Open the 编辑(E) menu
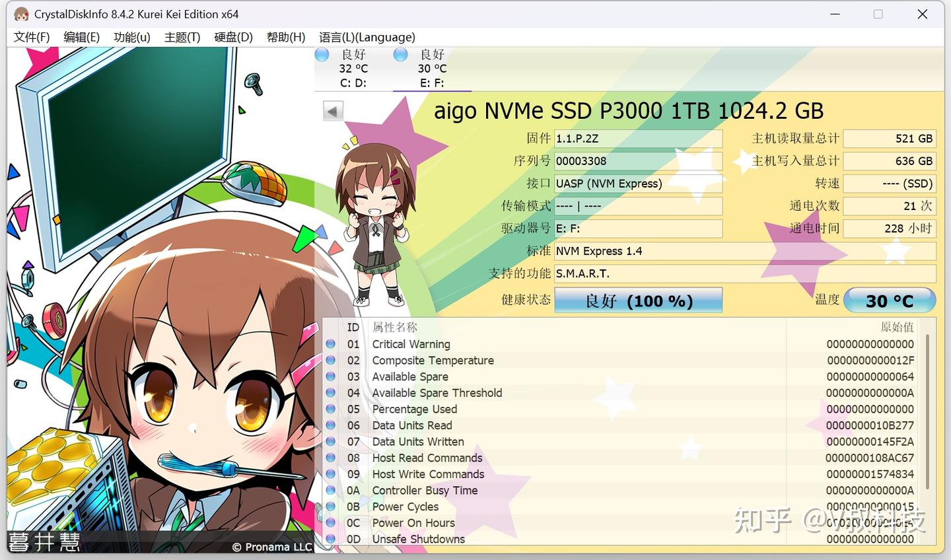Viewport: 951px width, 560px height. [82, 37]
